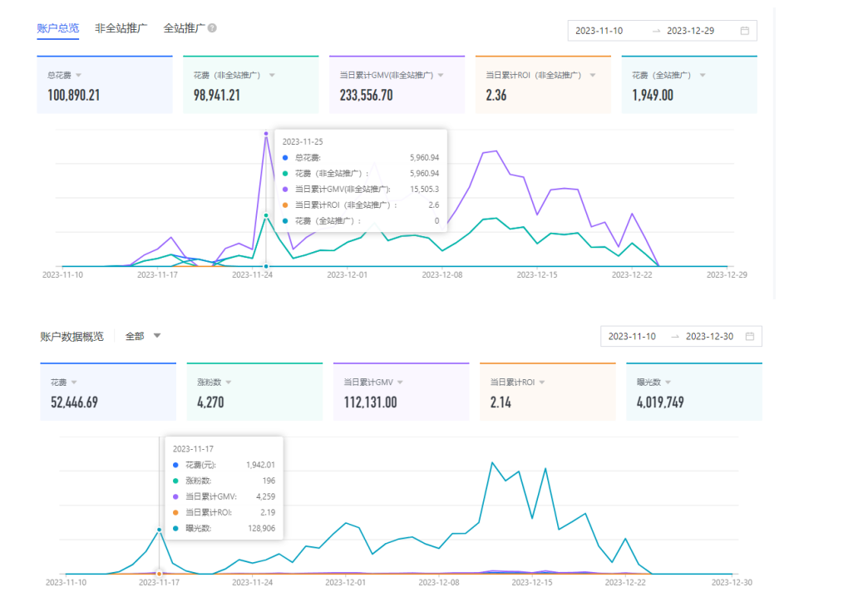Select the ROI value 2.14
The width and height of the screenshot is (868, 607).
501,402
